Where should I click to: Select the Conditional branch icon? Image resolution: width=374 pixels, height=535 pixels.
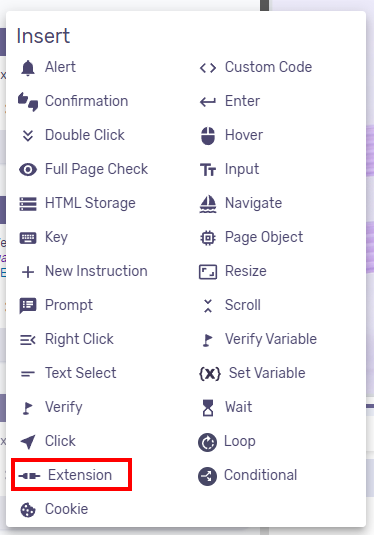pos(207,475)
